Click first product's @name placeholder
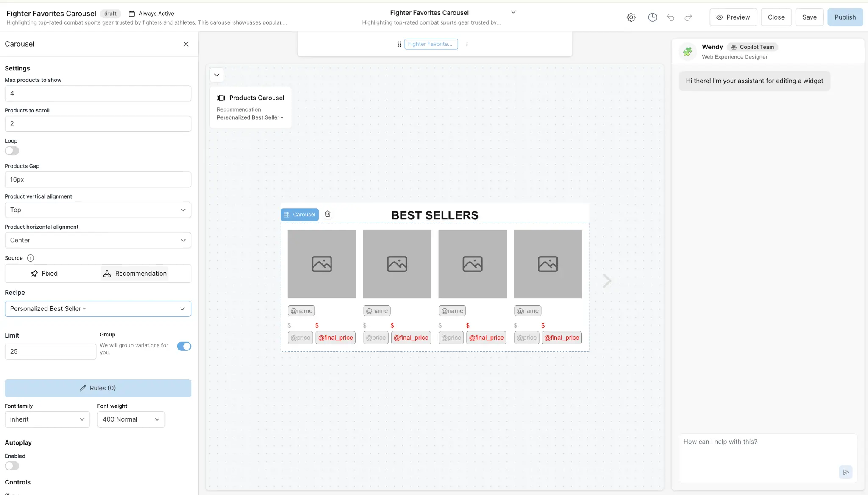 [x=301, y=311]
